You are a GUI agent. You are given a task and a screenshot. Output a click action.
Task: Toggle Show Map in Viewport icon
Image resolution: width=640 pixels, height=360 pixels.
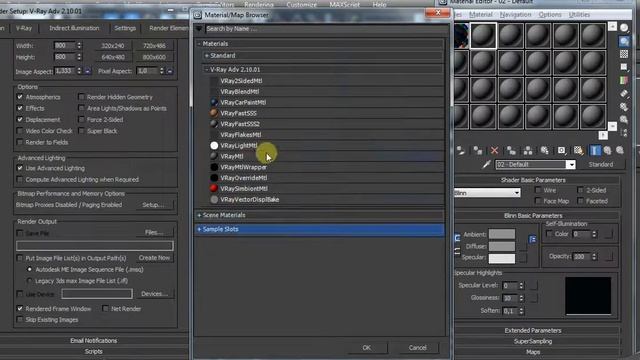tap(578, 151)
